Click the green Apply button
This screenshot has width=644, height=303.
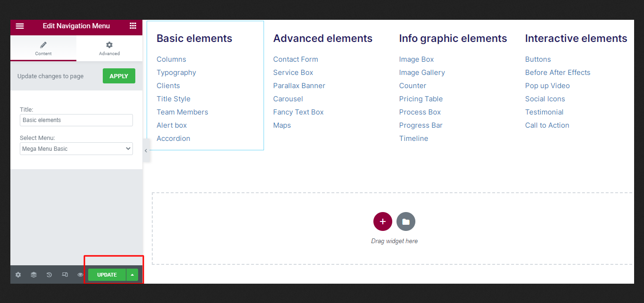[x=119, y=76]
